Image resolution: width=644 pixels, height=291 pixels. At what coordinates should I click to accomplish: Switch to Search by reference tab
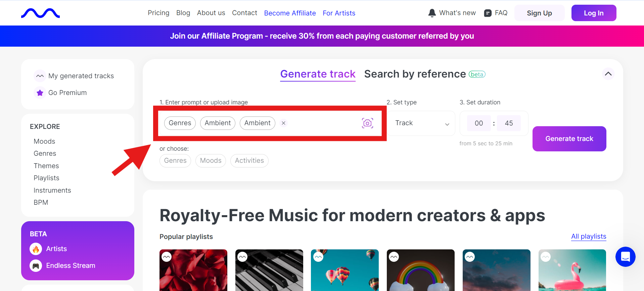coord(415,74)
